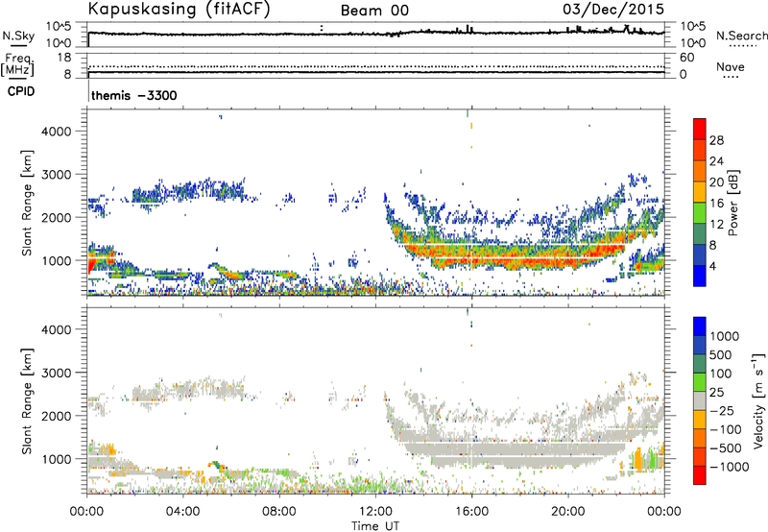Viewport: 768px width, 532px height.
Task: Select the "Beam 00" header label
Action: pos(374,11)
